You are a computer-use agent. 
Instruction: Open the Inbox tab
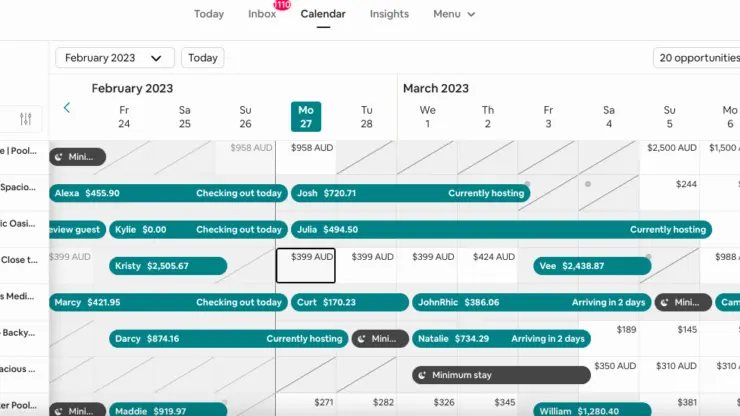click(262, 14)
